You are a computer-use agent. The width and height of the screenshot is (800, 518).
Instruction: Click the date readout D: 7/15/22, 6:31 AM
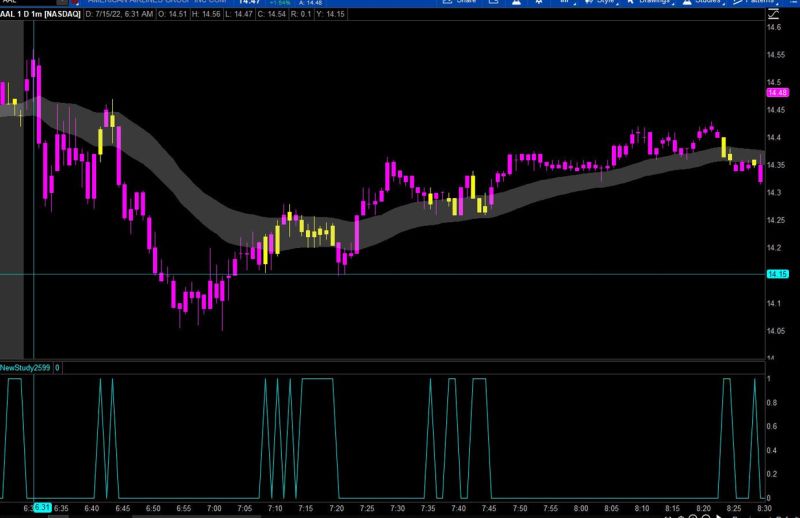(119, 14)
